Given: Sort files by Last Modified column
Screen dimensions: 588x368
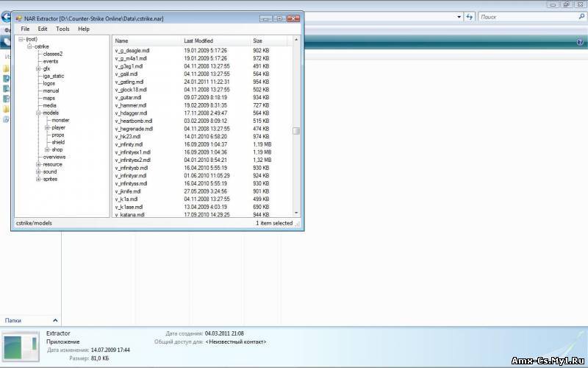Looking at the screenshot, I should coord(198,40).
